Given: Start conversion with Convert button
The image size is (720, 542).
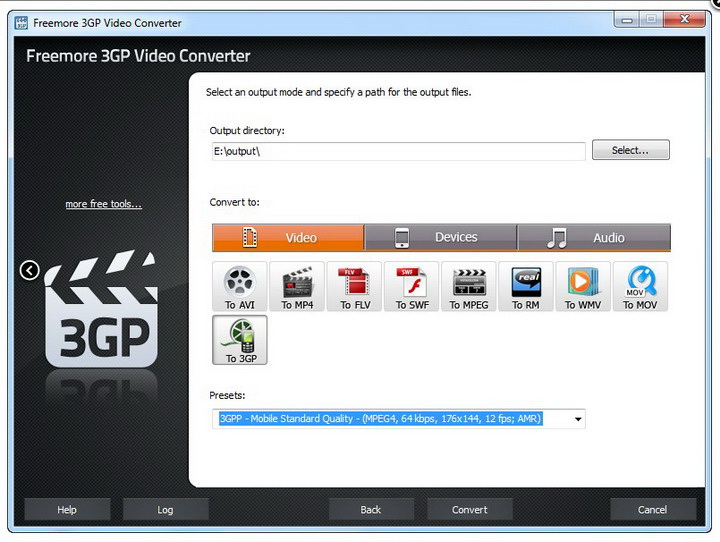Looking at the screenshot, I should tap(470, 509).
